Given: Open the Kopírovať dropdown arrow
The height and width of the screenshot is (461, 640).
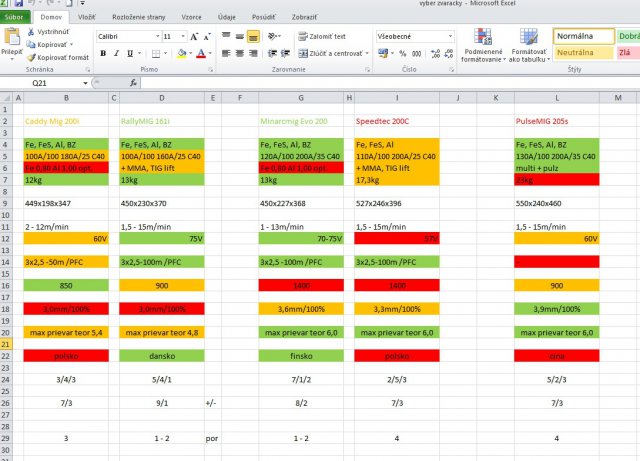Looking at the screenshot, I should 71,45.
